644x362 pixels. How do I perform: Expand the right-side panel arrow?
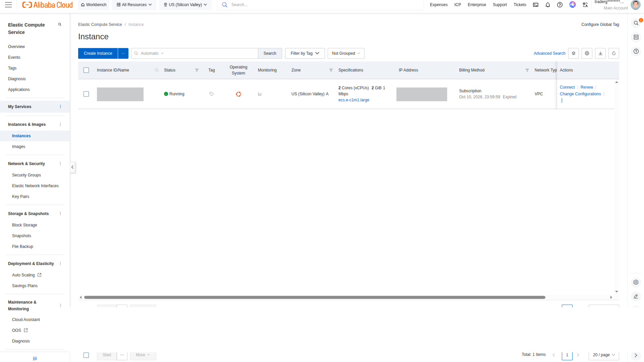click(x=636, y=355)
